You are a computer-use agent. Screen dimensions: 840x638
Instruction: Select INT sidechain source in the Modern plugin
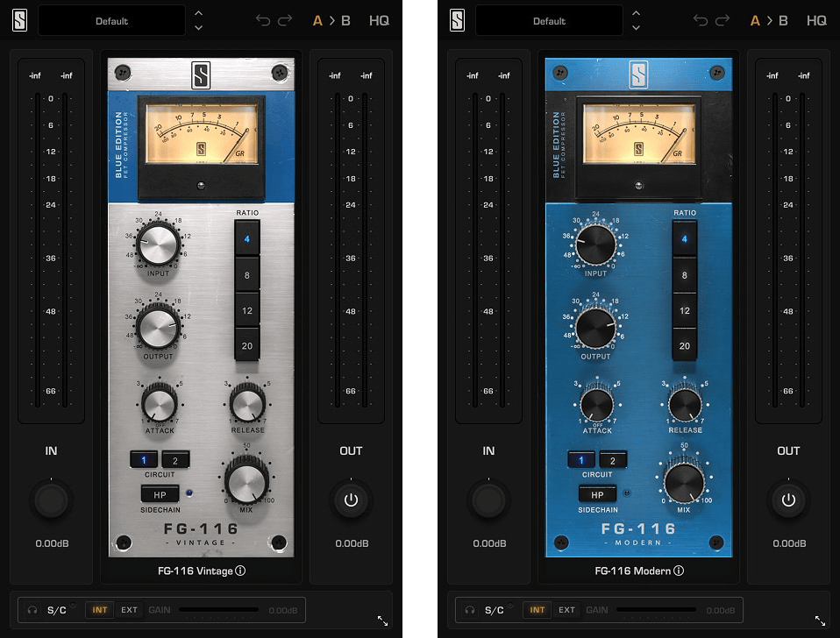[537, 610]
